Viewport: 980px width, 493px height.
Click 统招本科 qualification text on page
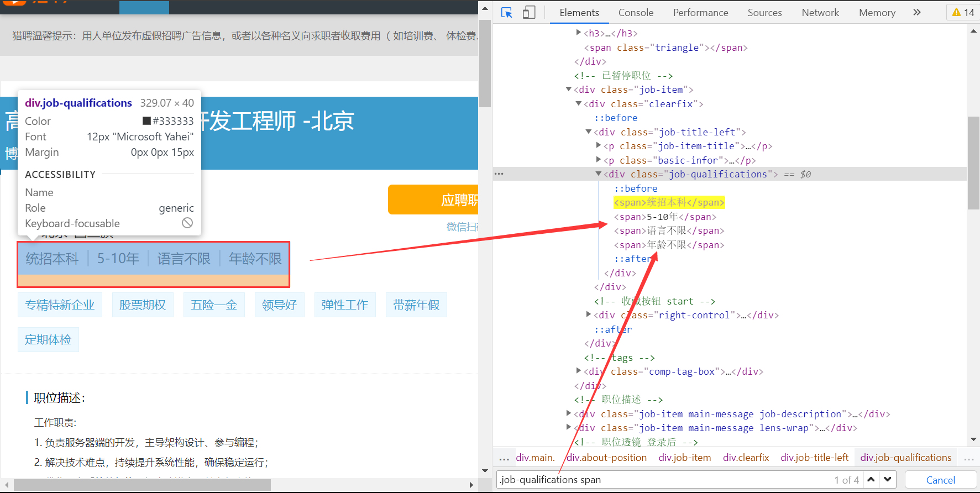(52, 259)
